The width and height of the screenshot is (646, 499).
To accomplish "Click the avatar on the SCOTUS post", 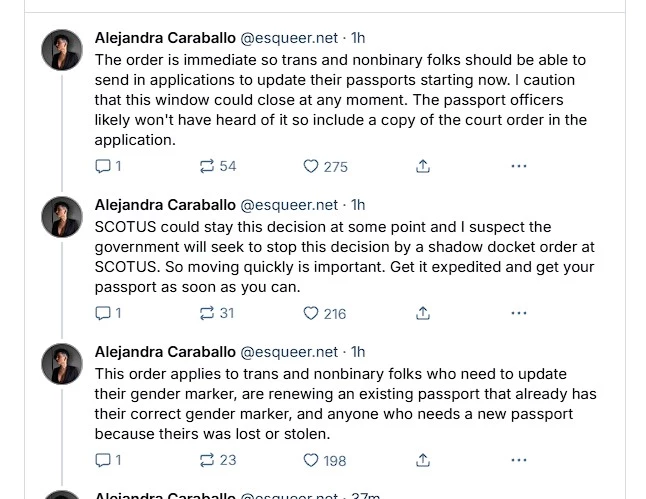I will coord(62,216).
